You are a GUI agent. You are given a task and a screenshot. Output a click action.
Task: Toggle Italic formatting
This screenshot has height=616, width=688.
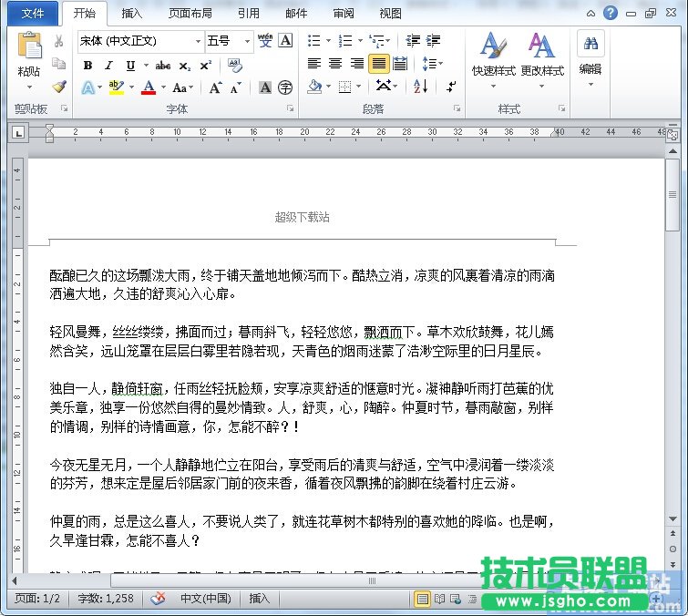tap(108, 65)
